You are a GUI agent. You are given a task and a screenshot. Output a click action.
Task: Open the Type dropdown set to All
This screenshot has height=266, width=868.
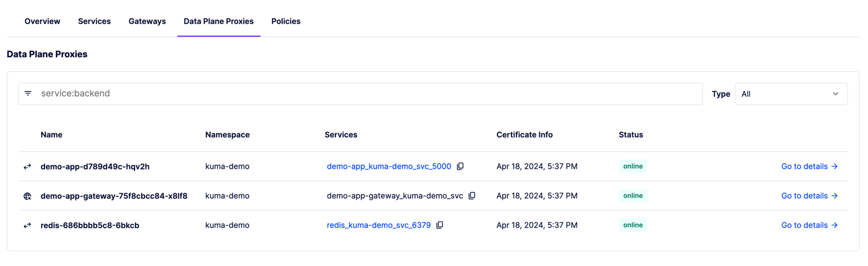click(791, 94)
